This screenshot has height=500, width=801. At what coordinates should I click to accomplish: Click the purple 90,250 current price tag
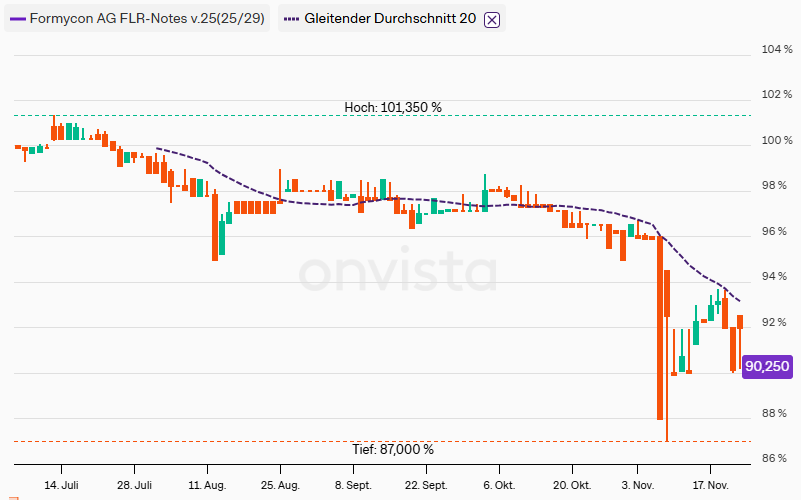tap(767, 367)
